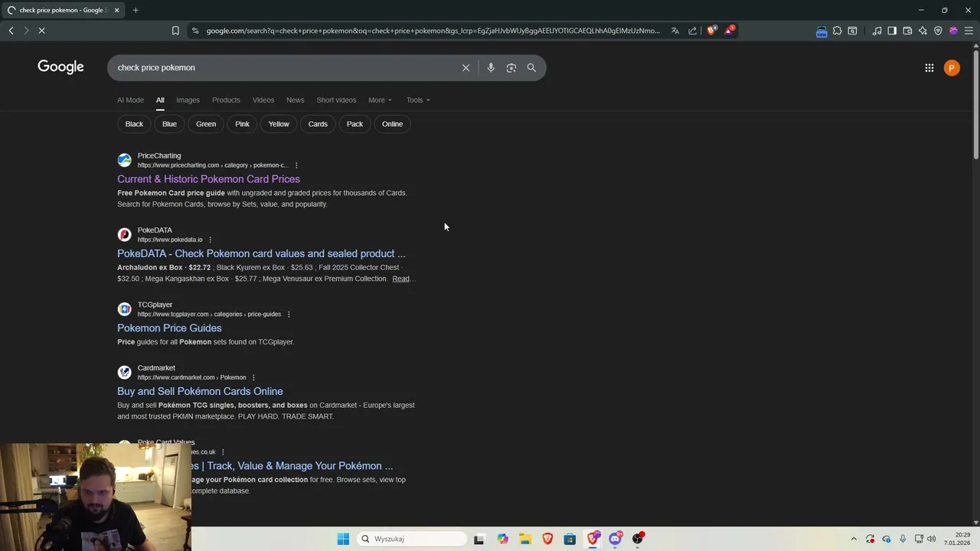The width and height of the screenshot is (980, 551).
Task: Select the Online filter chip
Action: [x=392, y=124]
